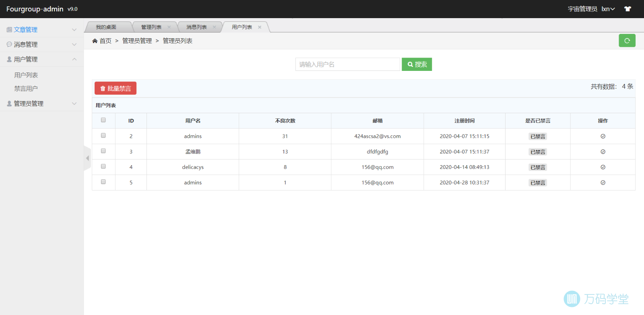Click the 文章管理 sidebar icon
The image size is (644, 315).
[x=9, y=30]
